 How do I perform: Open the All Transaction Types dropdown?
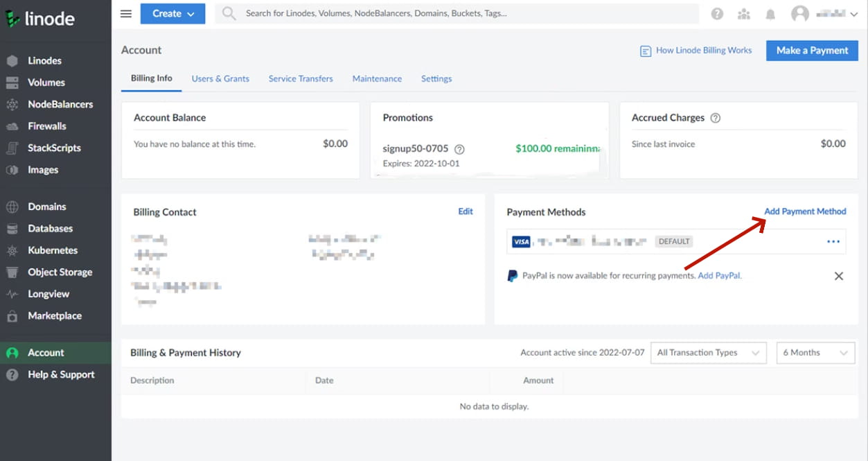point(708,353)
